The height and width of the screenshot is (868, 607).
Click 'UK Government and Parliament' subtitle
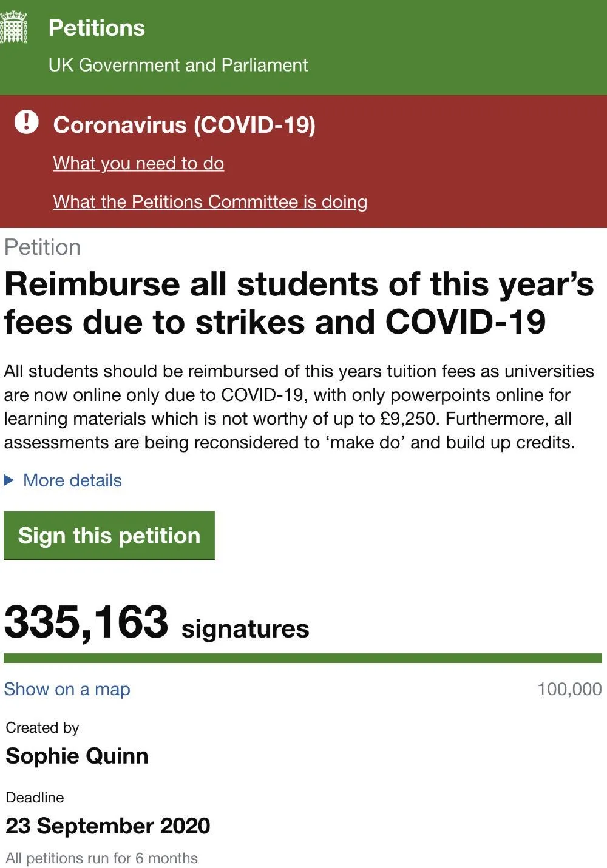pyautogui.click(x=178, y=65)
